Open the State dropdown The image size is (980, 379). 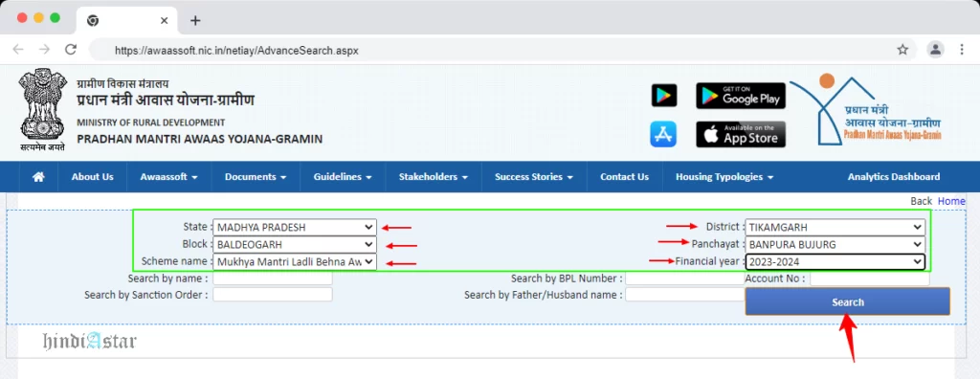(x=295, y=227)
